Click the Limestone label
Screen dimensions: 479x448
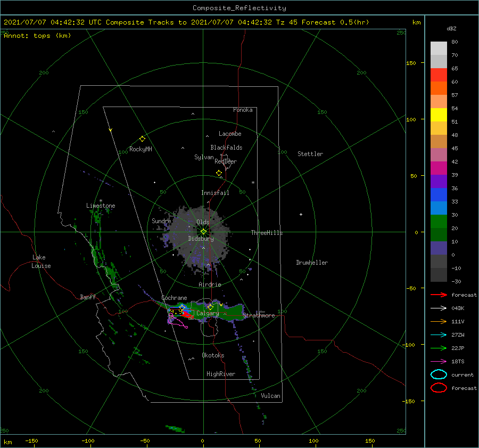pos(101,206)
